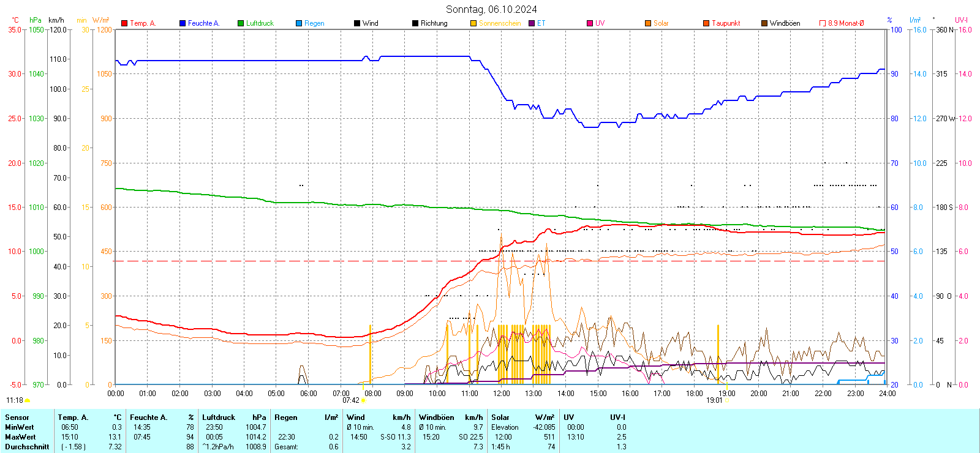
Task: Select the yellow Sonnenschein legend square
Action: click(x=473, y=23)
